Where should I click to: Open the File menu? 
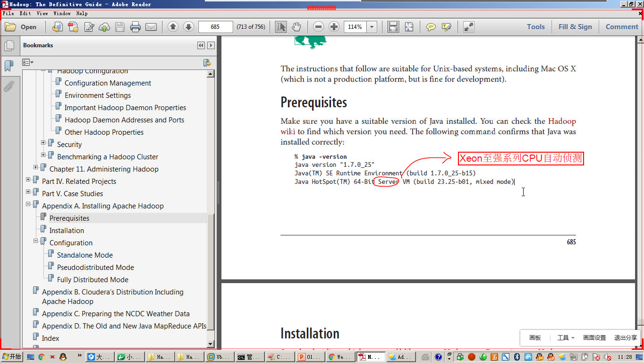click(x=8, y=14)
